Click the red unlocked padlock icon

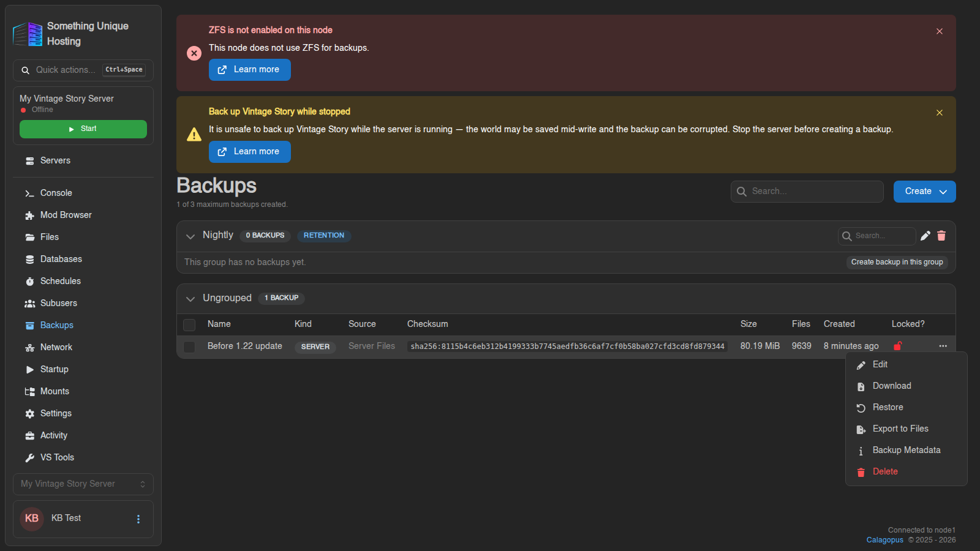tap(897, 346)
